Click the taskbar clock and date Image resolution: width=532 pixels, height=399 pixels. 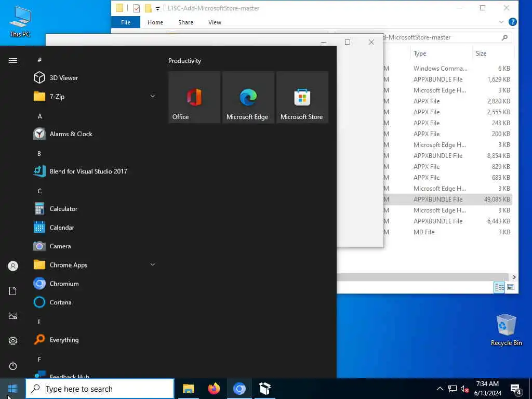pos(487,389)
